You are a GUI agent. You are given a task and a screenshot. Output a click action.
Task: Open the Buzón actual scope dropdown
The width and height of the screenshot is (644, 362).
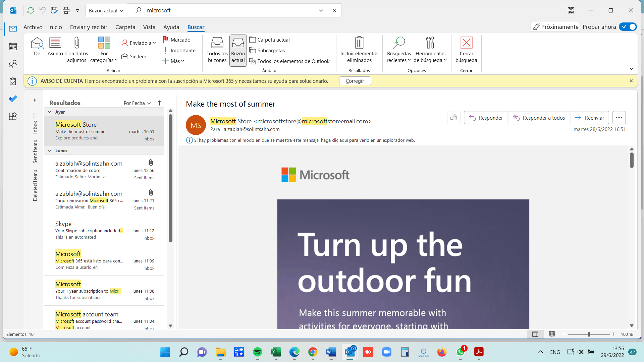106,10
